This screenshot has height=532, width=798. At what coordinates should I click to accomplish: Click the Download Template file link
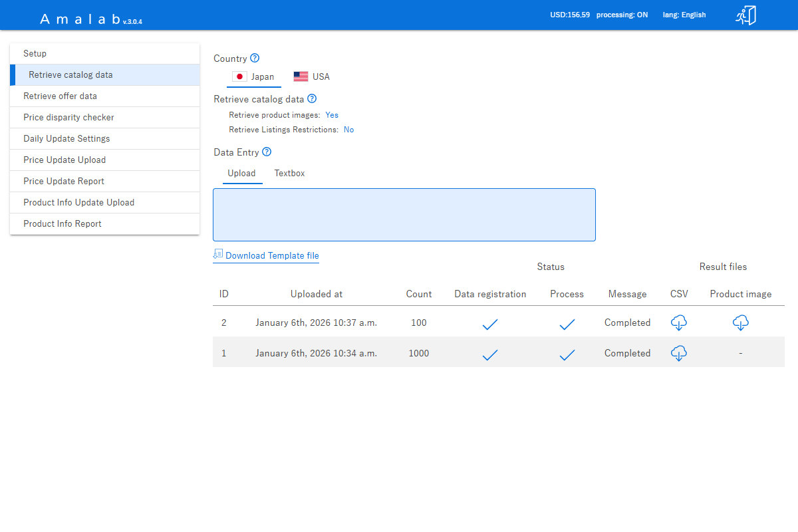(x=272, y=255)
